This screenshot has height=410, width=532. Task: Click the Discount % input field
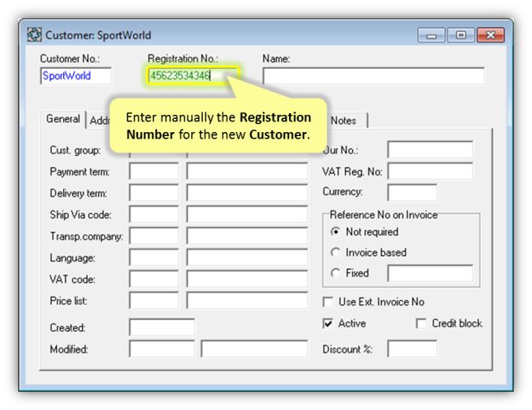coord(412,349)
